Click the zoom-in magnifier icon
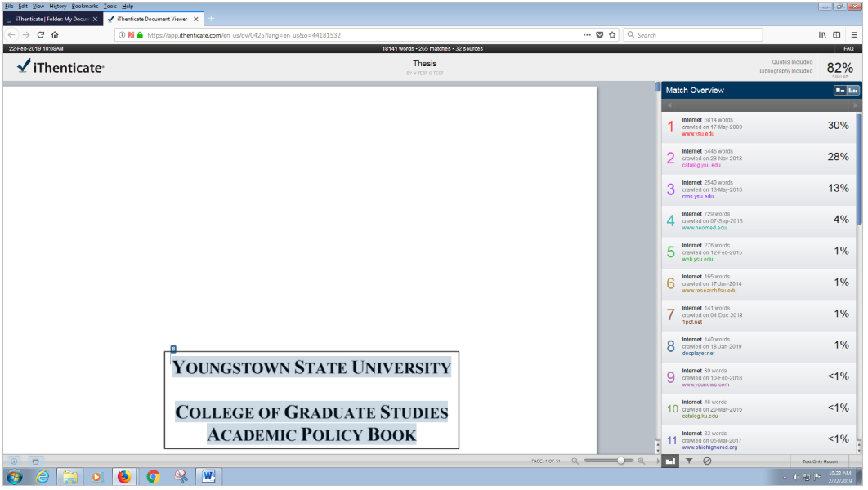The width and height of the screenshot is (868, 490). (x=642, y=461)
